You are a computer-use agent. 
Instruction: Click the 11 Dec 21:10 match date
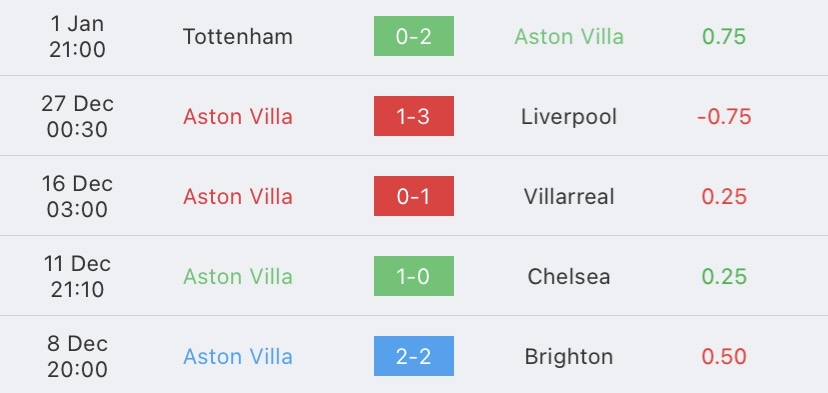pyautogui.click(x=77, y=276)
